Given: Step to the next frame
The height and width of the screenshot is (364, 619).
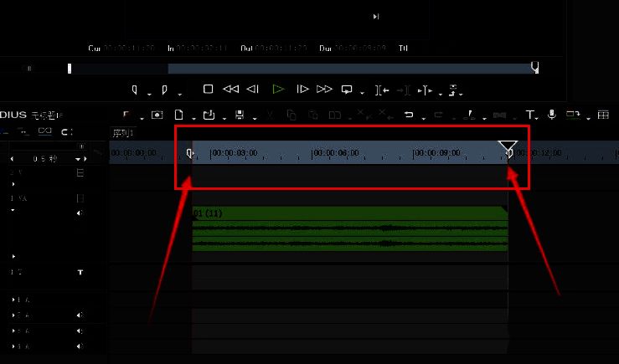Looking at the screenshot, I should pyautogui.click(x=303, y=89).
